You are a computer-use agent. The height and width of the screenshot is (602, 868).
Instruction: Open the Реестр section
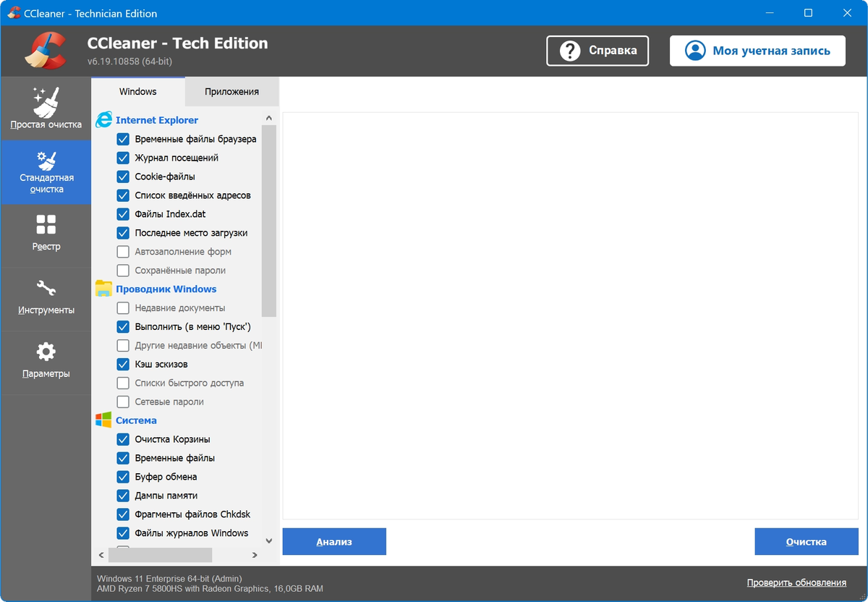click(46, 236)
